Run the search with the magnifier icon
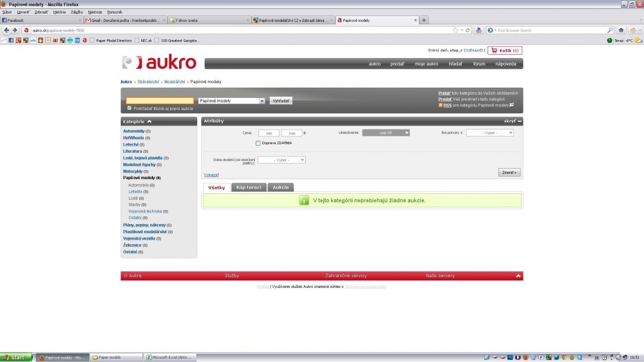 610,30
